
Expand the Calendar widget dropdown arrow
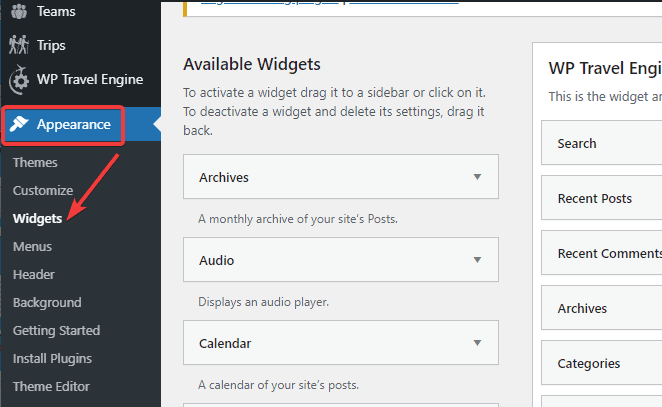(x=477, y=343)
